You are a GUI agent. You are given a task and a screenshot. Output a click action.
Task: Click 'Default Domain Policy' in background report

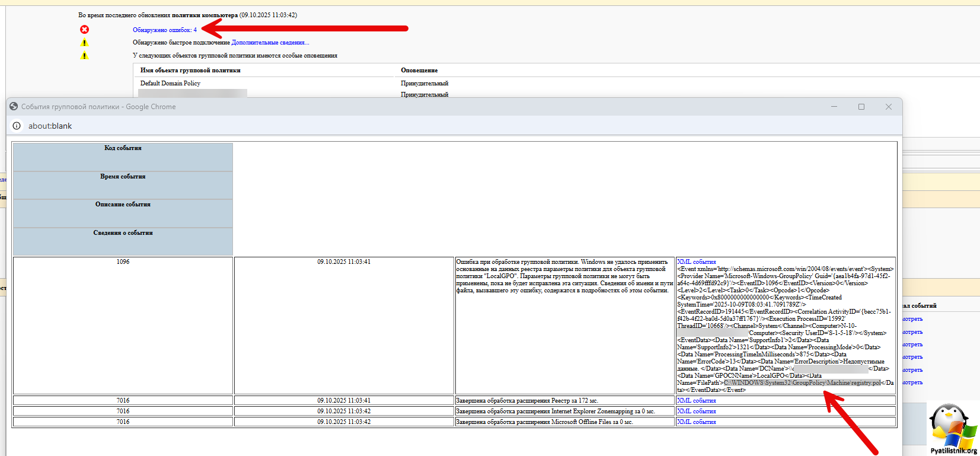point(170,84)
